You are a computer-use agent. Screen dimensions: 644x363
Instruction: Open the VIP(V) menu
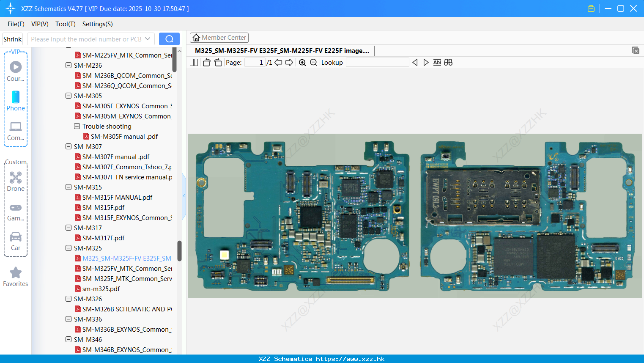pos(40,24)
